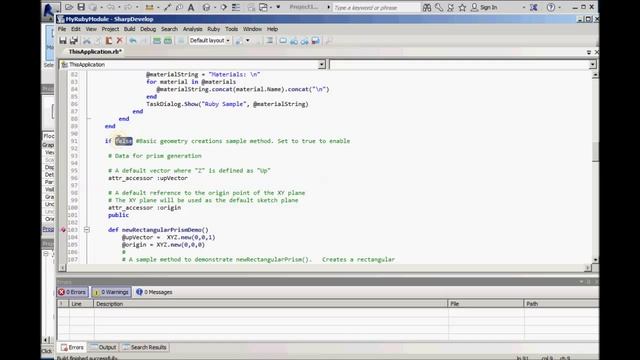Click the editor scroll-up arrow
Image resolution: width=640 pixels, height=360 pixels.
pyautogui.click(x=595, y=75)
